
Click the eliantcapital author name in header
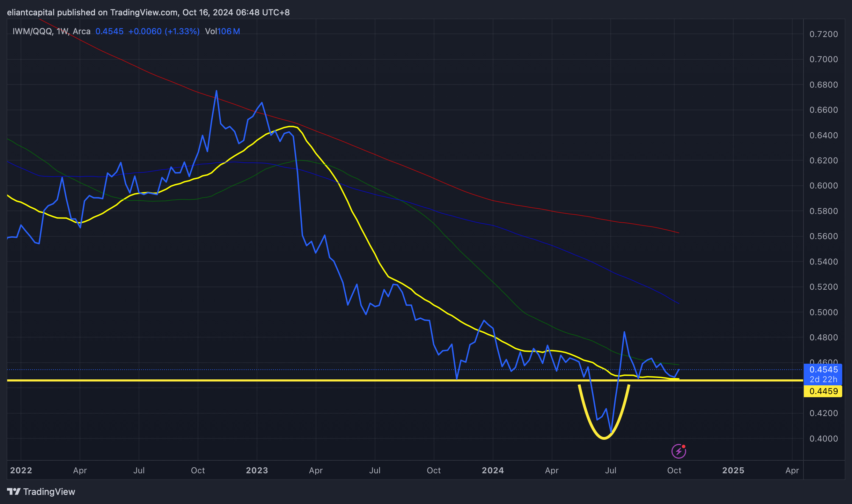(31, 13)
